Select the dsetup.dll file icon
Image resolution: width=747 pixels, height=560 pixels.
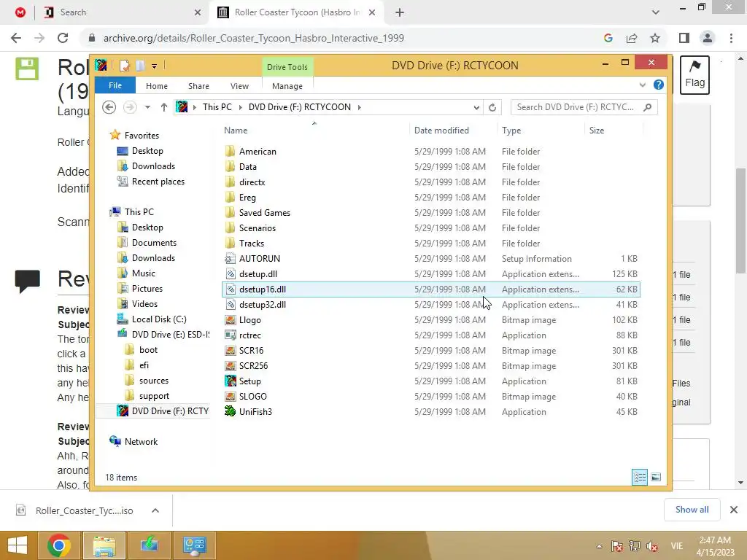[230, 274]
